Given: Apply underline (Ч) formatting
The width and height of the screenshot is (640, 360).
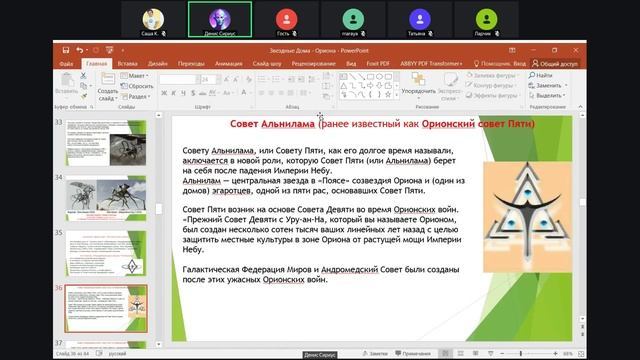Looking at the screenshot, I should coord(183,93).
